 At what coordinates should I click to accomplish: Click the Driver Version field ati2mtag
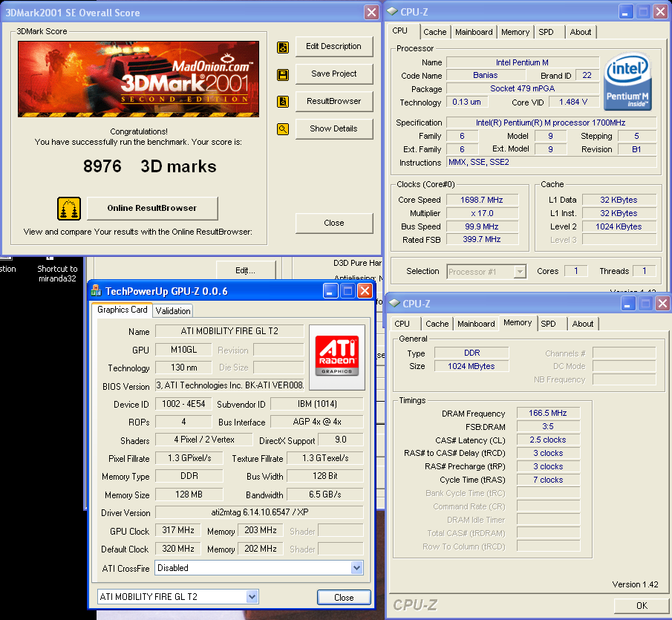tap(259, 512)
